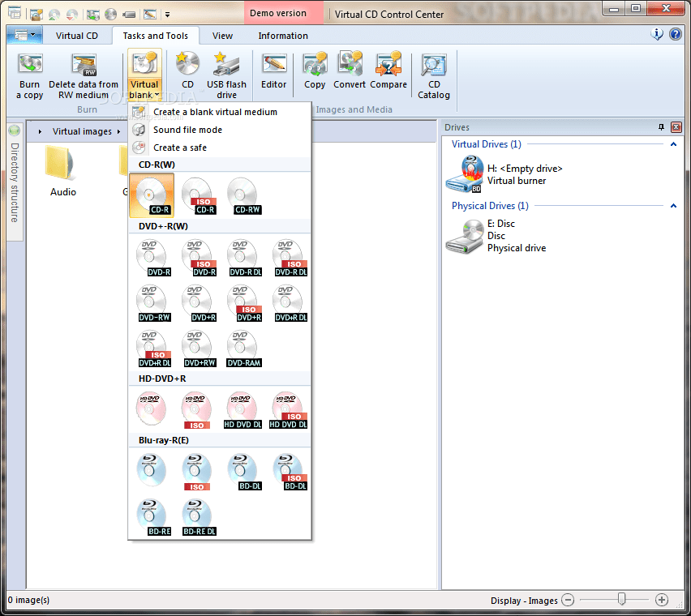Select the DVD-RAM blank medium thumbnail

click(x=242, y=349)
